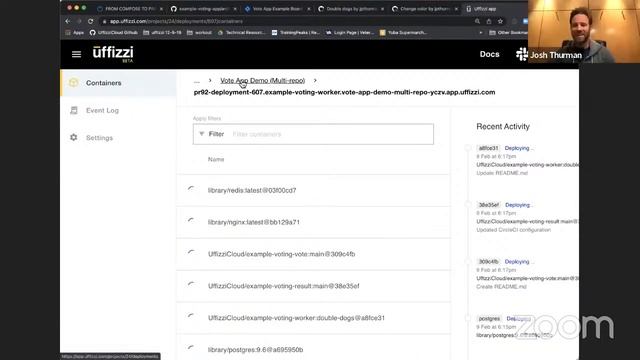Show hidden bookmarks with the overflow chevron
The height and width of the screenshot is (360, 640).
[480, 33]
